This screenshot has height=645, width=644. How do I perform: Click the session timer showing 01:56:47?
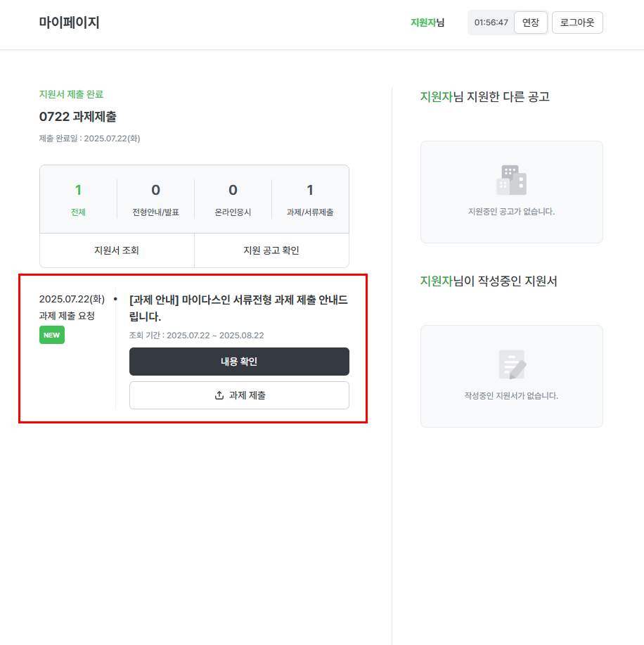pyautogui.click(x=491, y=23)
